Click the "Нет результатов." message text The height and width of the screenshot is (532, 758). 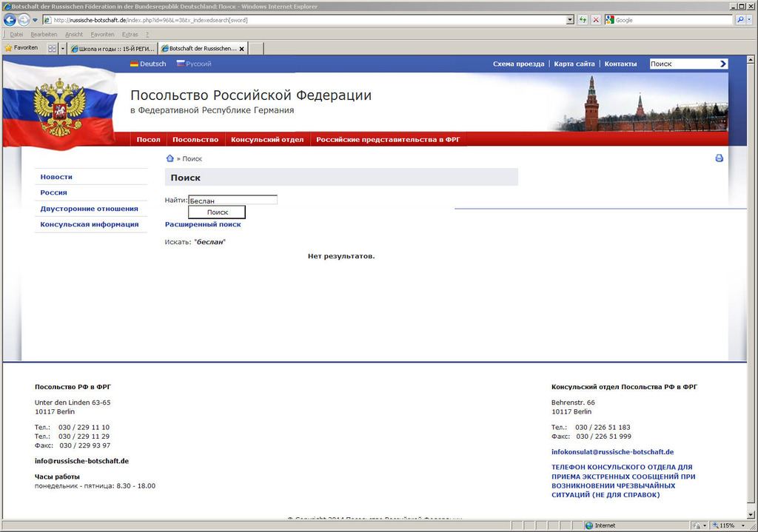coord(341,256)
